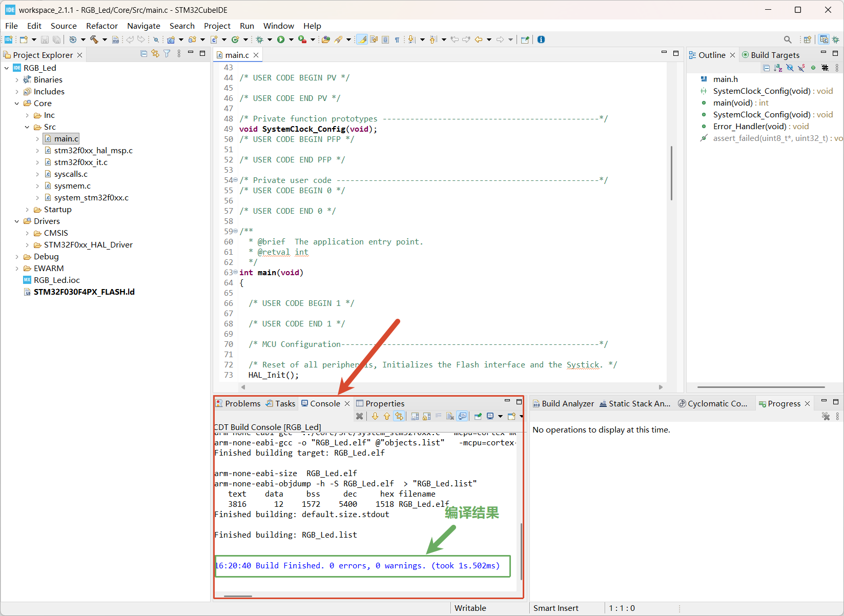Click the Build Targets panel view menu dots
Screen dimensions: 844x616
[x=837, y=68]
